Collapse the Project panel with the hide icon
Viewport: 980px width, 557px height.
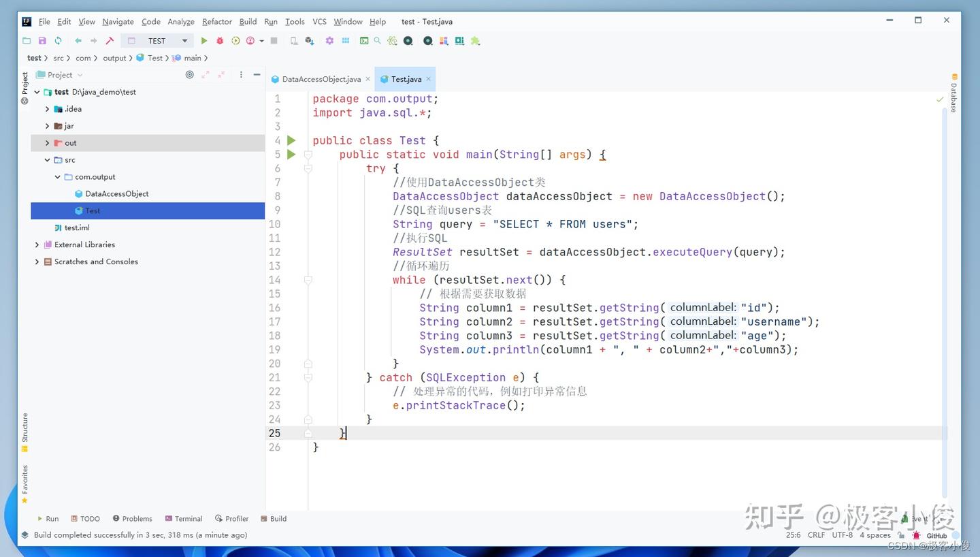(x=257, y=74)
